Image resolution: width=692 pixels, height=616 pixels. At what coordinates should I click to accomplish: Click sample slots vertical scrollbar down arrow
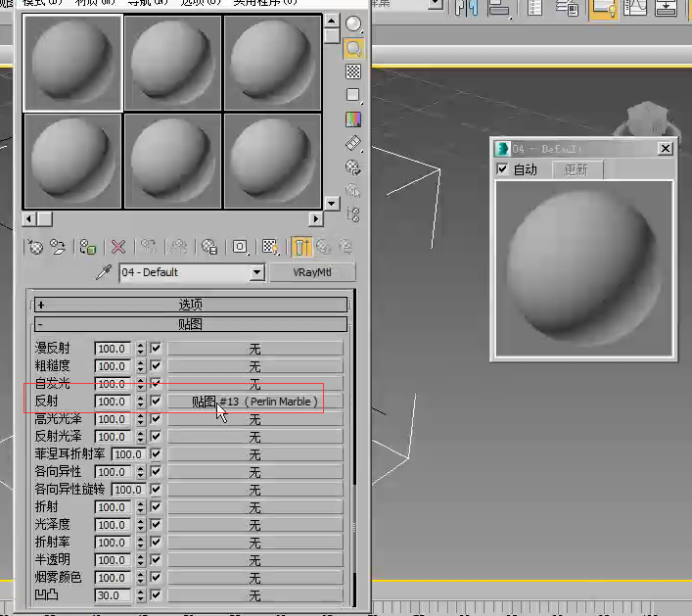tap(332, 204)
